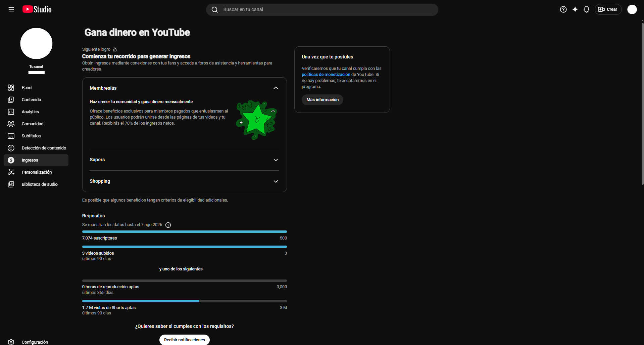Click the 'Tu canal' label
Screen dimensions: 644x345
pos(36,67)
